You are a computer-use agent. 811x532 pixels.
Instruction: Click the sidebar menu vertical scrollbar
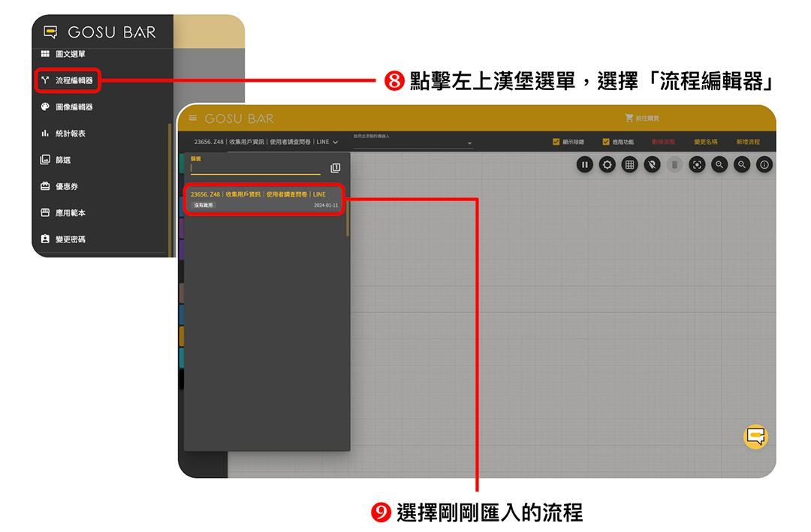(170, 190)
